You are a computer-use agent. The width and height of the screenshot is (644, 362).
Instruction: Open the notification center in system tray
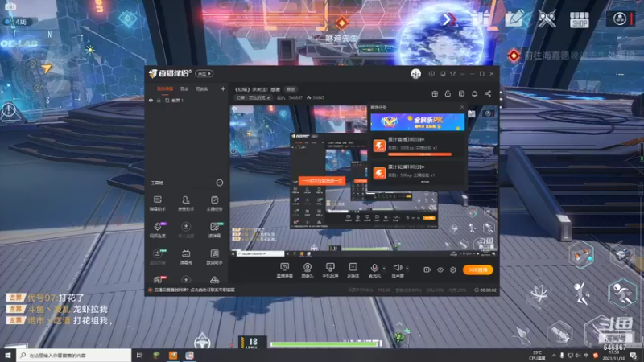pyautogui.click(x=634, y=356)
